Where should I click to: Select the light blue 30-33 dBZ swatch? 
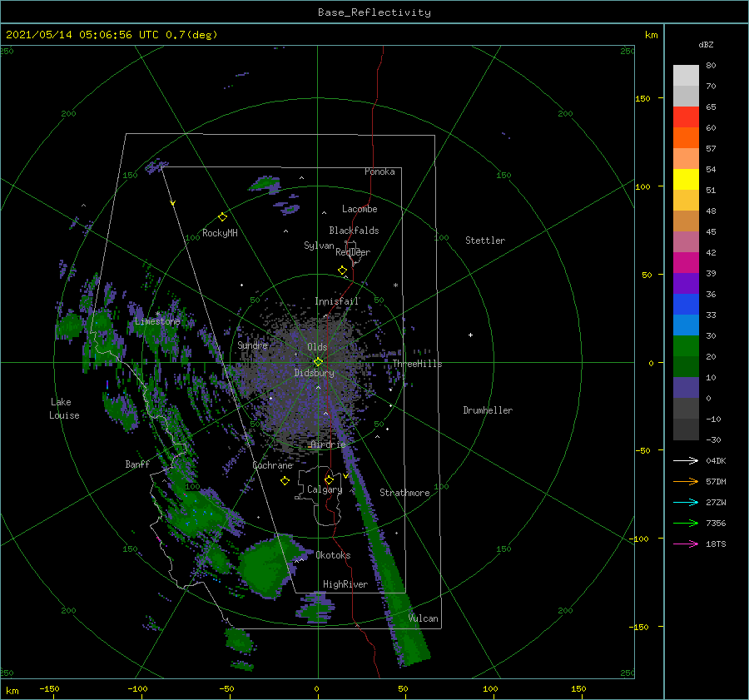click(686, 325)
